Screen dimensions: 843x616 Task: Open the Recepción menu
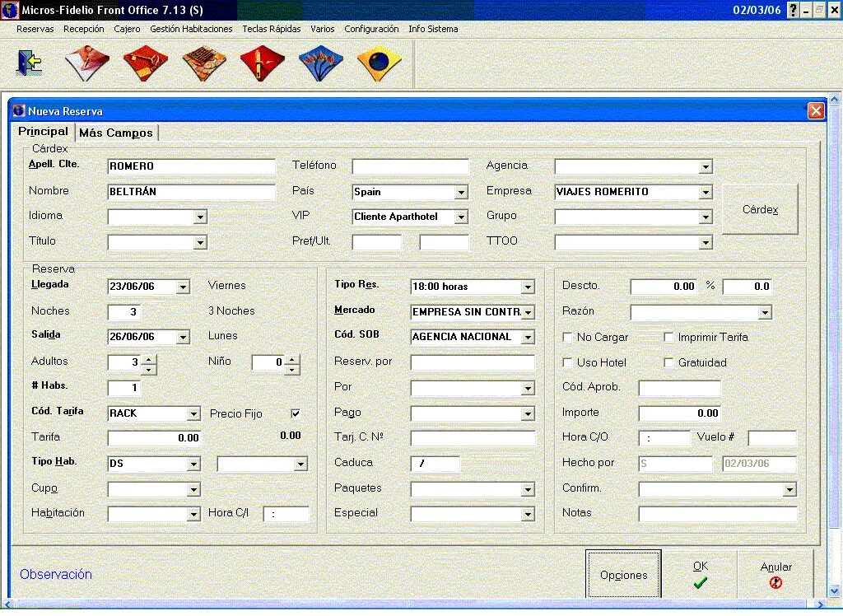coord(83,29)
